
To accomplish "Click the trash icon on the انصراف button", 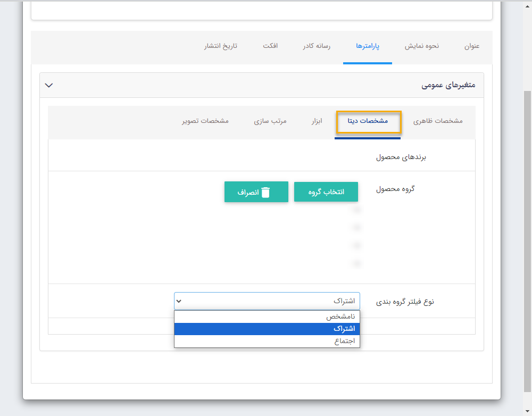I will pyautogui.click(x=267, y=192).
